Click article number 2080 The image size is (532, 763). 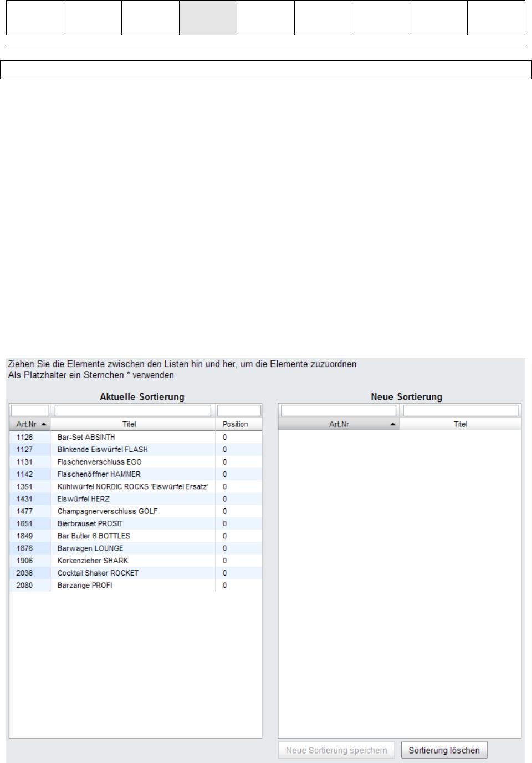click(x=24, y=586)
